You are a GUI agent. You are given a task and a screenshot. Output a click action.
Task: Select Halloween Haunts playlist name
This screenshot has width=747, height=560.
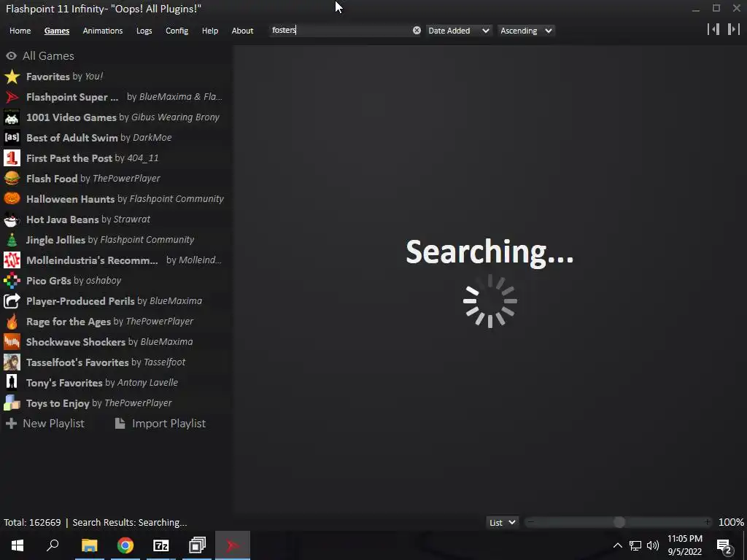click(x=71, y=199)
